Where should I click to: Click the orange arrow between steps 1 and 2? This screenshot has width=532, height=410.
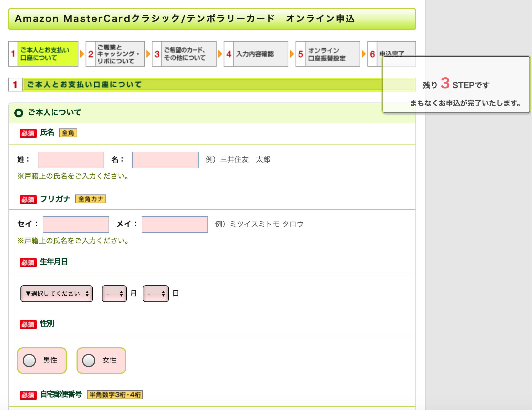(82, 54)
